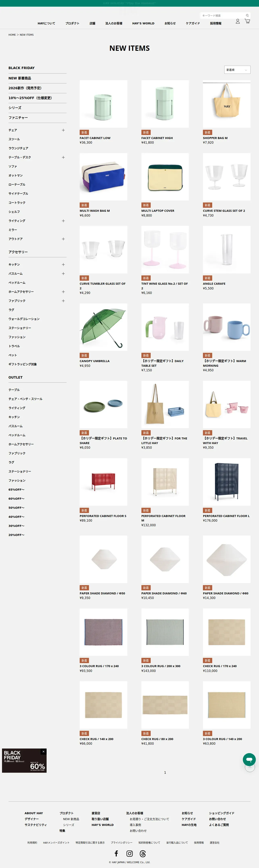This screenshot has width=259, height=868.
Task: Expand the ライティング category plus sign
Action: point(63,221)
